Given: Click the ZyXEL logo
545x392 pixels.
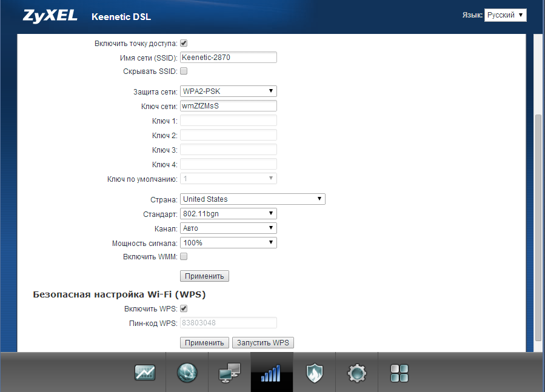Looking at the screenshot, I should [x=50, y=16].
